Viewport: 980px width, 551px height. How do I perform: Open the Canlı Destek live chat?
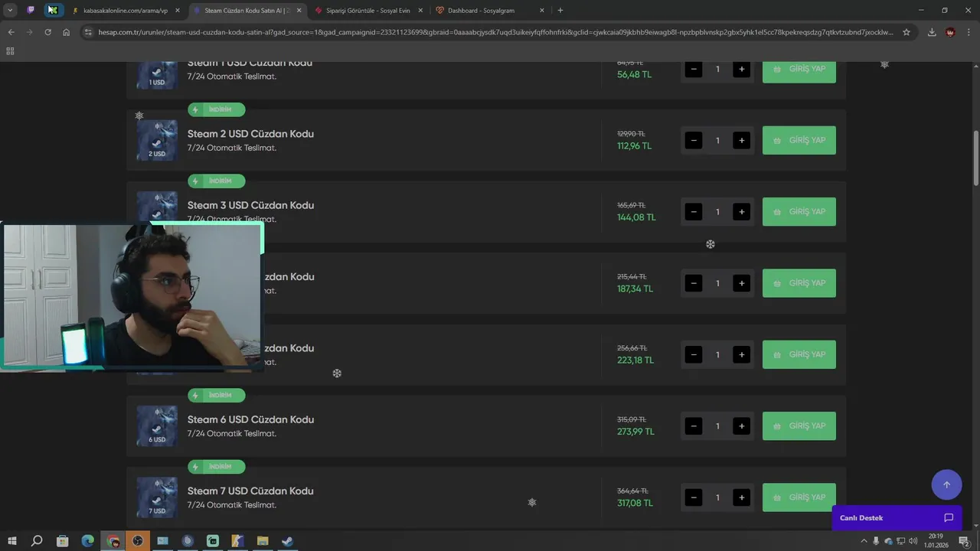pos(897,518)
